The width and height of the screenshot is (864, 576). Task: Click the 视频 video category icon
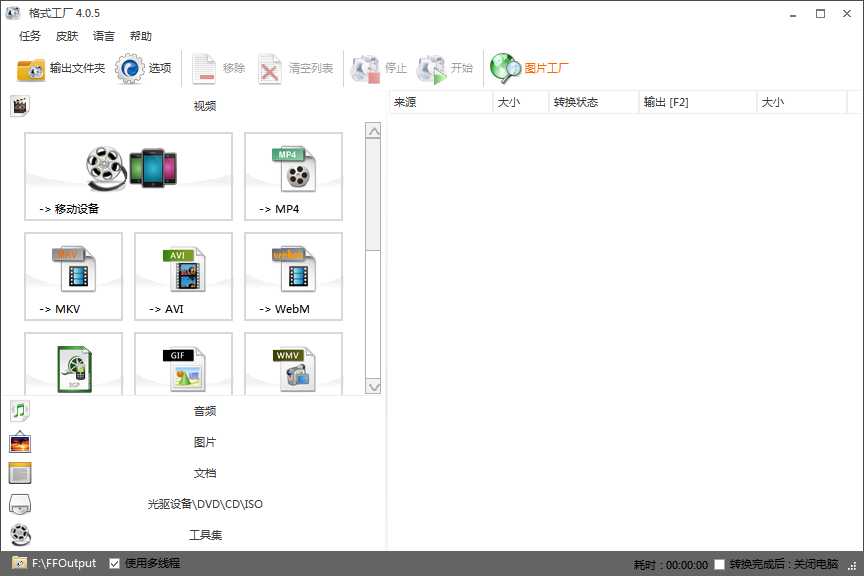tap(20, 106)
